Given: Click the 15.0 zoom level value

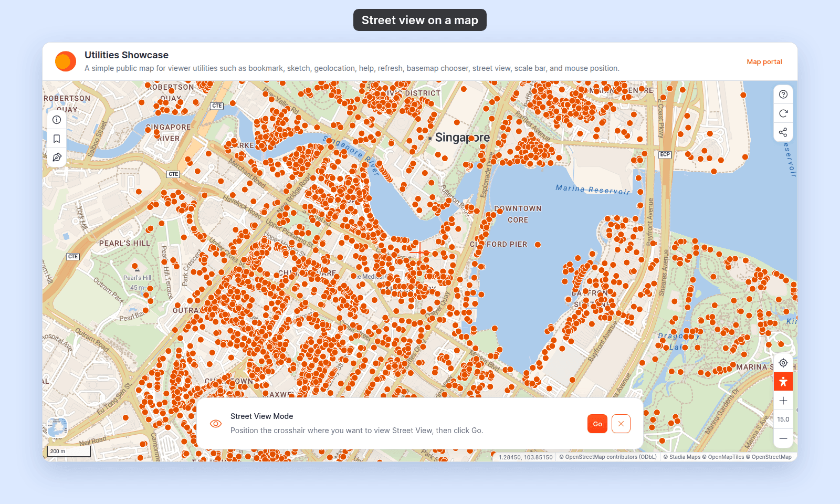Looking at the screenshot, I should [783, 419].
